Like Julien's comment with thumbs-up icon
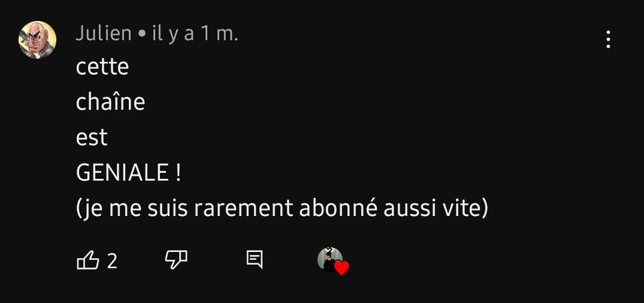644x303 pixels. tap(88, 260)
